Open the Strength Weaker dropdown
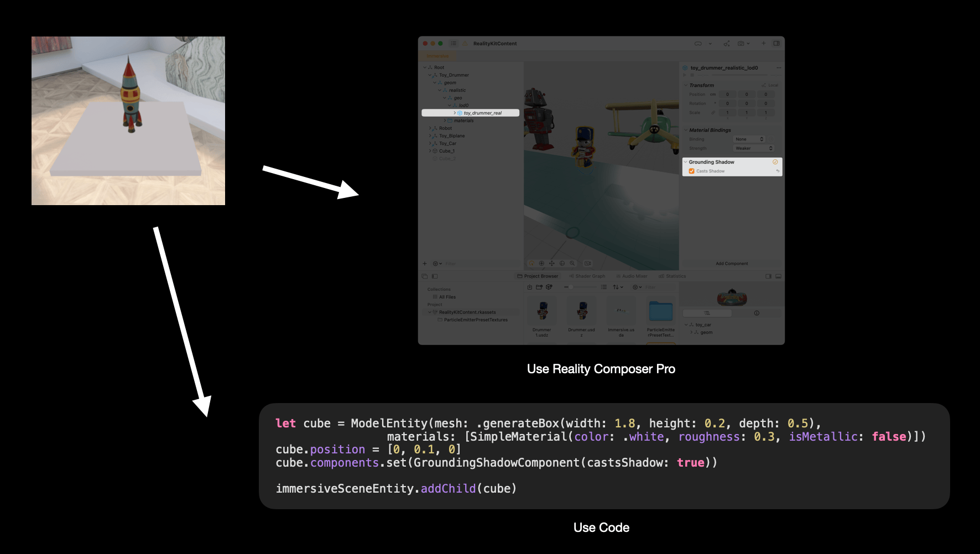This screenshot has width=980, height=554. coord(754,148)
